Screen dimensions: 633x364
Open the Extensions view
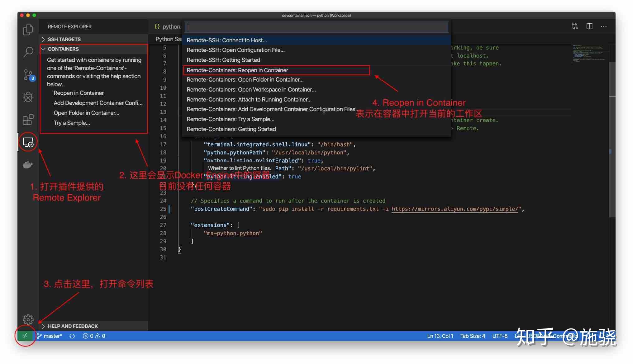28,120
